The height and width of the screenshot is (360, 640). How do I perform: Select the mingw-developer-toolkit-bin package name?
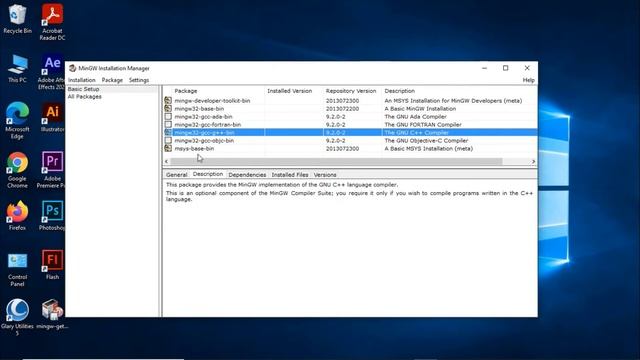point(212,100)
